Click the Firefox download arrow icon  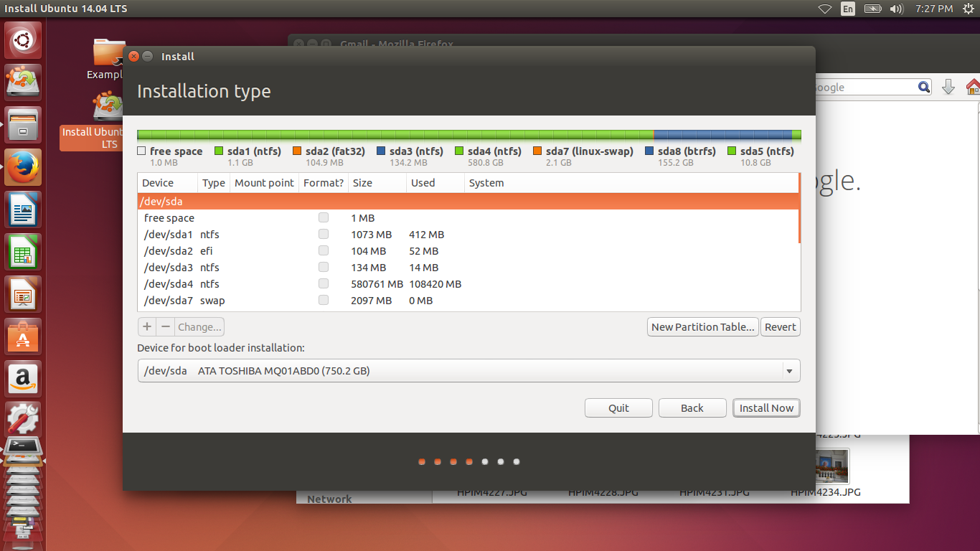tap(948, 87)
